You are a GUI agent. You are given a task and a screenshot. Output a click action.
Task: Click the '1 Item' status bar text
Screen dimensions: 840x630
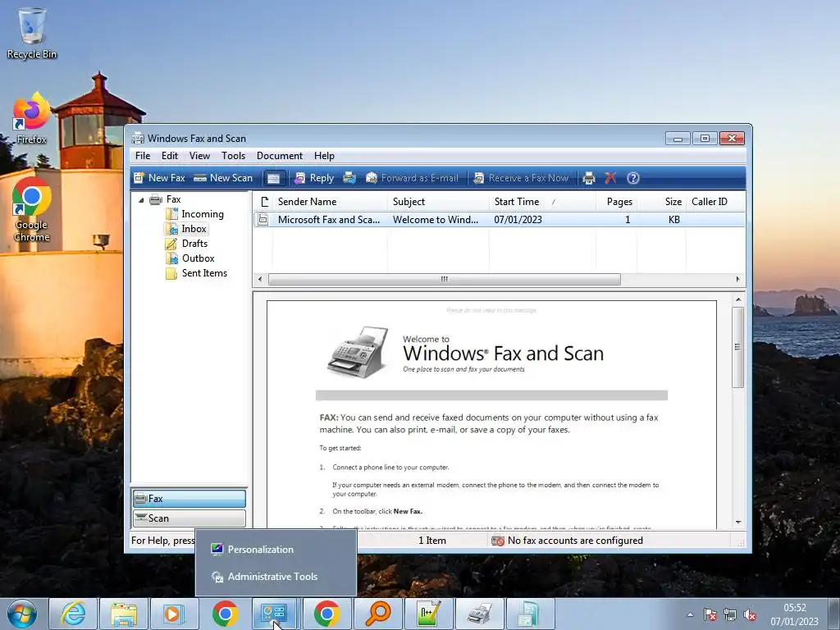431,541
